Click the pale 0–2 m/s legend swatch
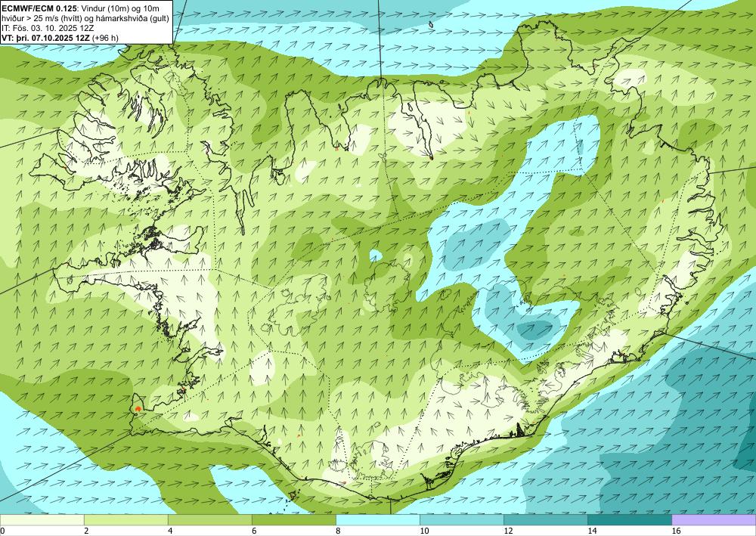The height and width of the screenshot is (536, 756). (x=42, y=520)
